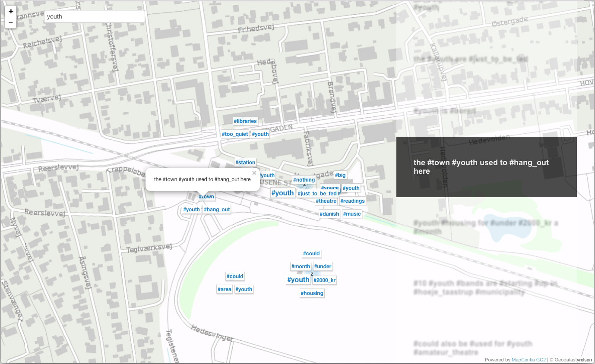The image size is (595, 364).
Task: Click the #danish tag
Action: click(x=329, y=214)
